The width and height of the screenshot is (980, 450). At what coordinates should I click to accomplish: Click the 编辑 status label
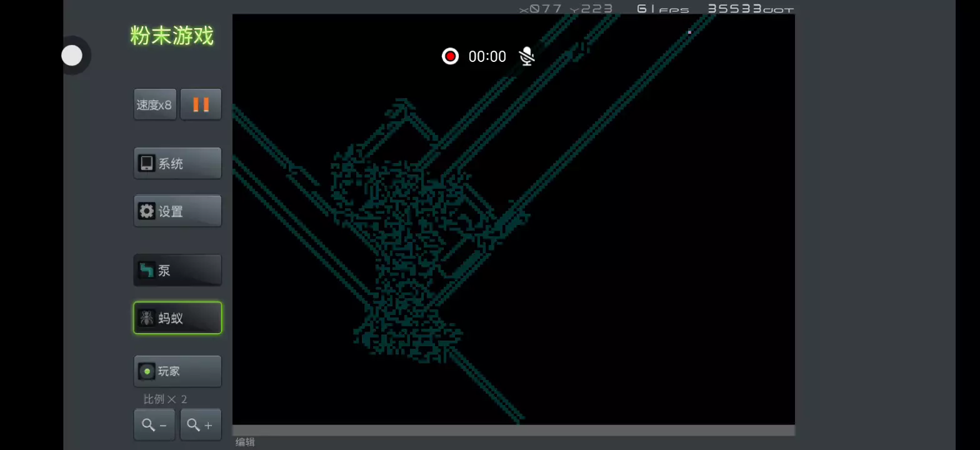click(x=245, y=442)
